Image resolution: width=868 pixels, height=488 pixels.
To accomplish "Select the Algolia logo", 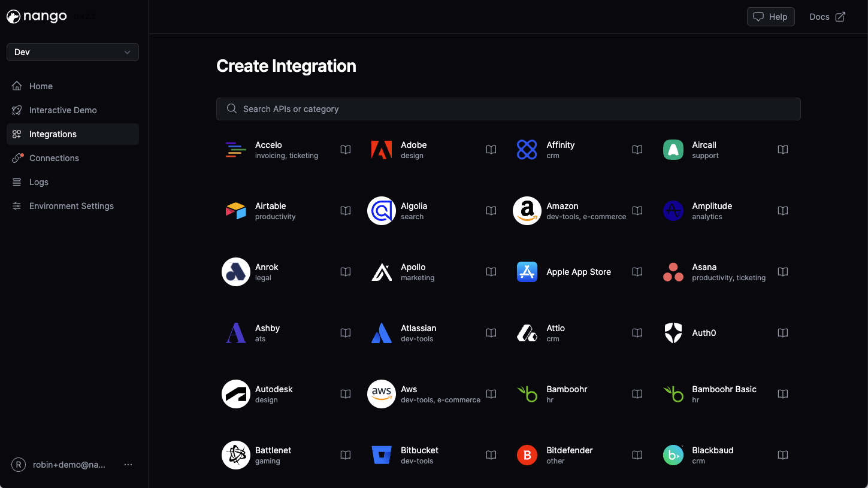I will (382, 211).
